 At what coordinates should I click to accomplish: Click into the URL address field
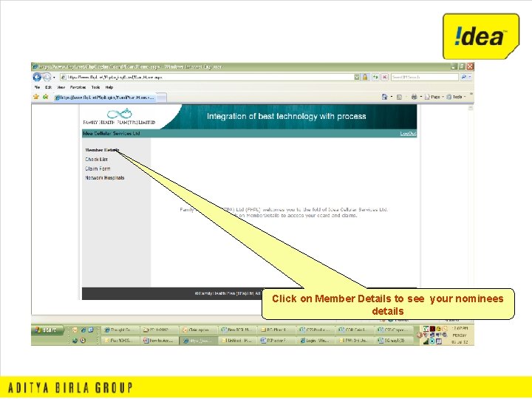click(x=207, y=77)
